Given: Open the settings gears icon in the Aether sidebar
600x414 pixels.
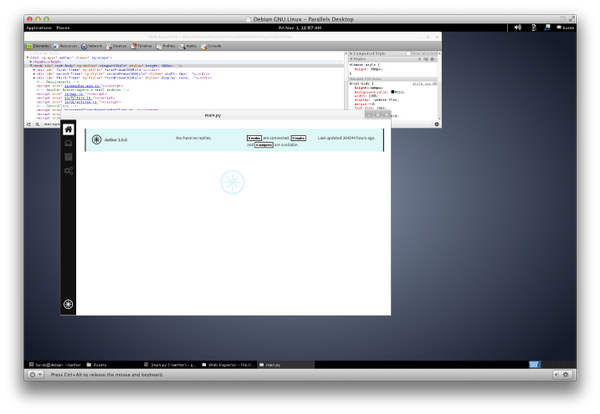Looking at the screenshot, I should pyautogui.click(x=68, y=171).
